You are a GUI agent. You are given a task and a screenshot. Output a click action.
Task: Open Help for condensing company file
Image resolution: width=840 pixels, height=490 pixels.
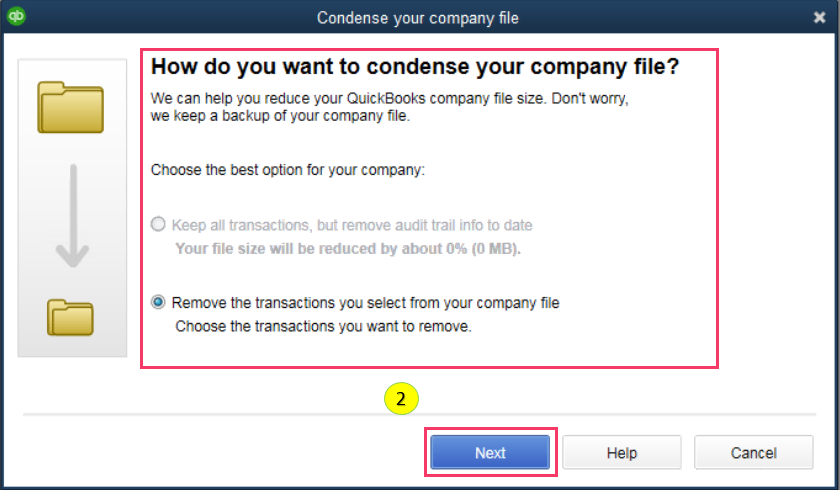pos(621,453)
